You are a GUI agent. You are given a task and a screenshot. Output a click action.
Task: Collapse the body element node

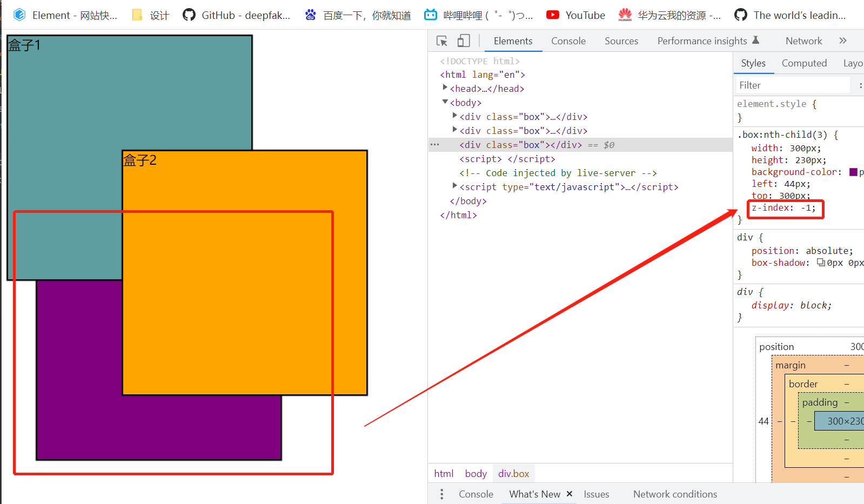point(445,102)
